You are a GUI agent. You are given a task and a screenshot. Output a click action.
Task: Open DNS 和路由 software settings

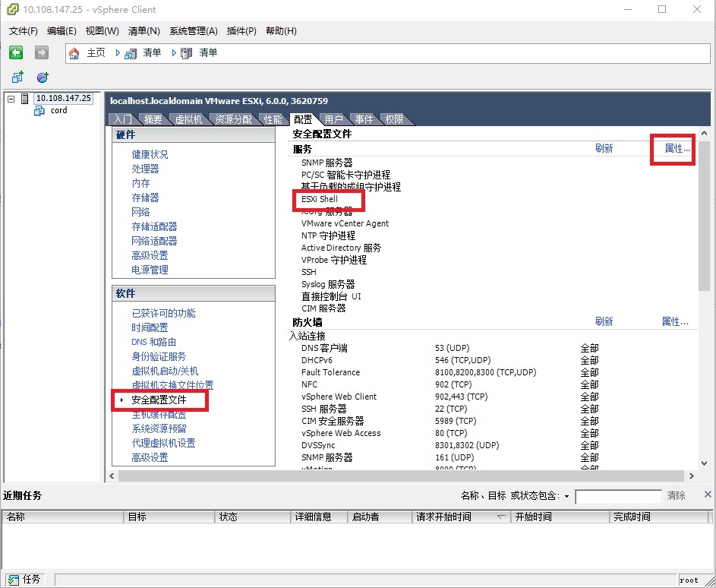pos(154,342)
